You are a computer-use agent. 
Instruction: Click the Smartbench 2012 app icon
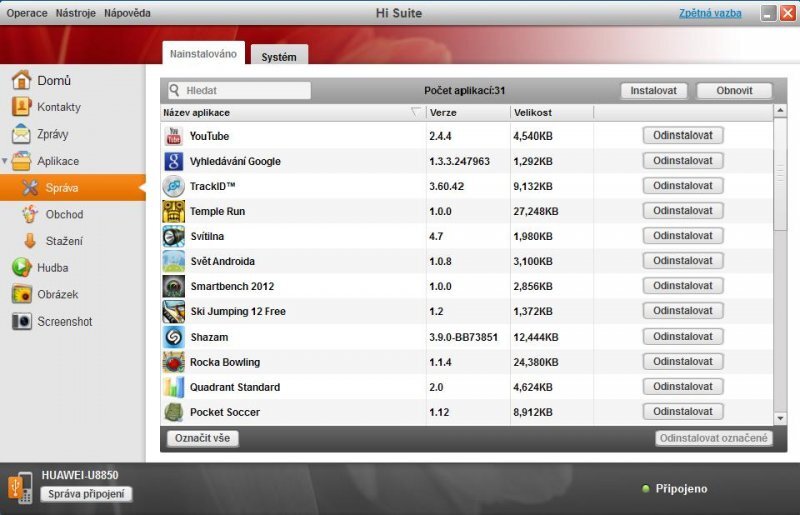click(173, 286)
